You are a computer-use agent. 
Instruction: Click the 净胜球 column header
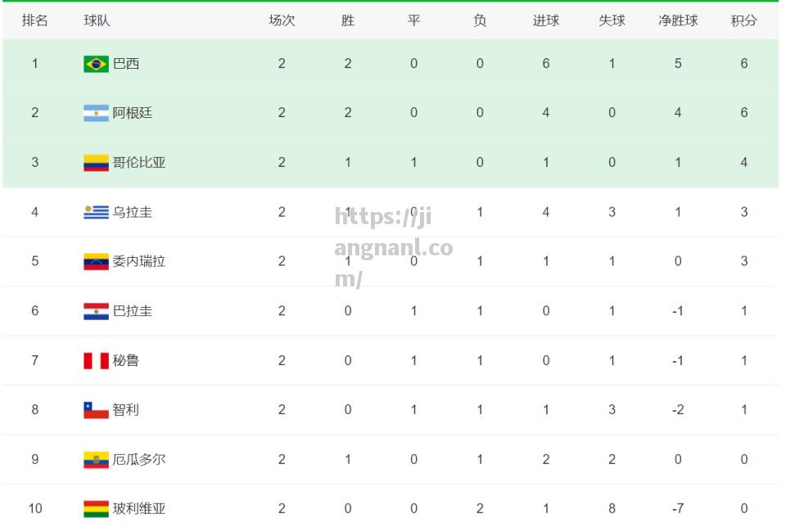(678, 20)
